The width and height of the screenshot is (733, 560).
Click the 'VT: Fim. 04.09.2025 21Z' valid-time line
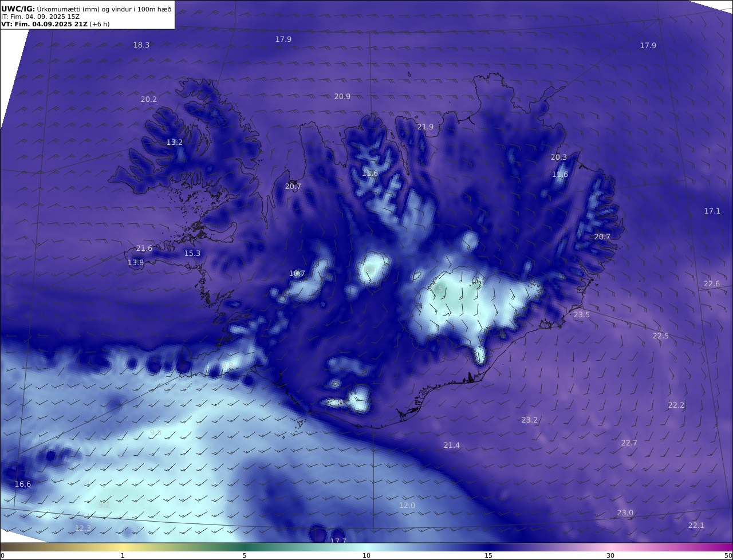tap(44, 24)
